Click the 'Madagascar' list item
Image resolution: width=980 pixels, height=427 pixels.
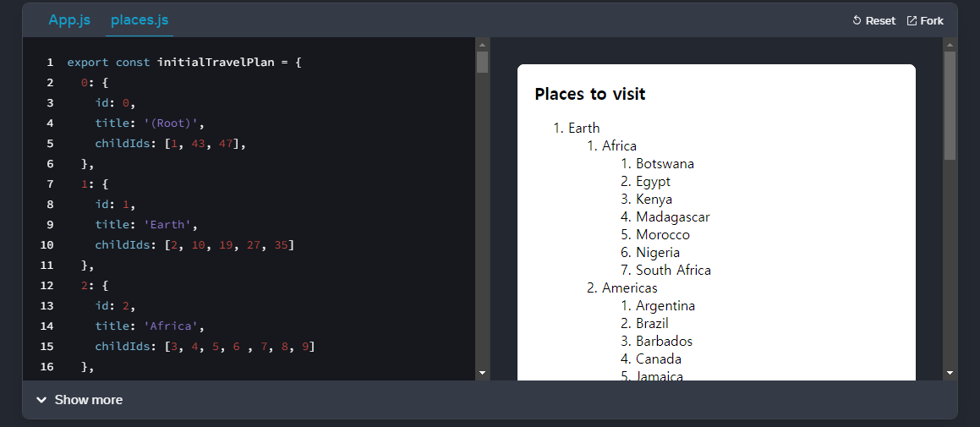673,217
